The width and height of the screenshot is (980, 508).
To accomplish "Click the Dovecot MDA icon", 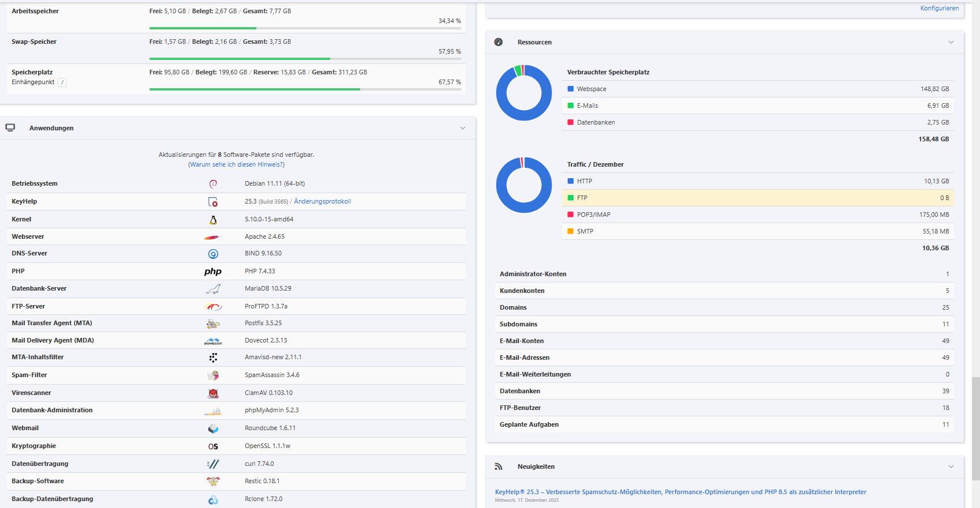I will point(213,341).
